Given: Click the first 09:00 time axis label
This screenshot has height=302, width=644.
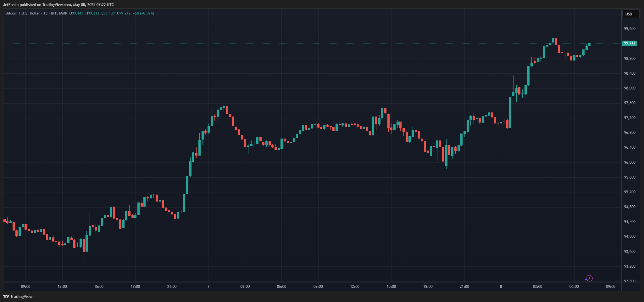Looking at the screenshot, I should point(25,287).
